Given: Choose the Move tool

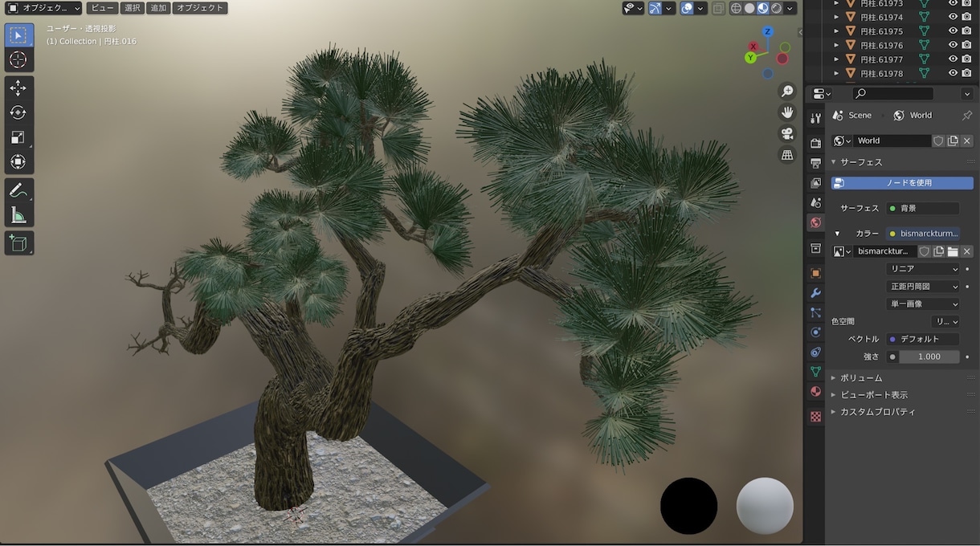Looking at the screenshot, I should (18, 88).
